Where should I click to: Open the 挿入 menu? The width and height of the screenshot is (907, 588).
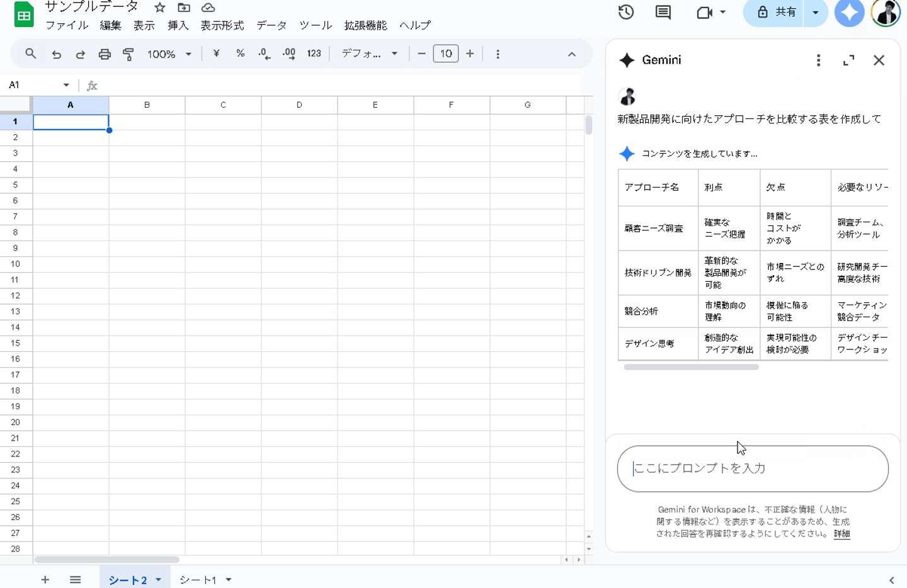point(178,26)
